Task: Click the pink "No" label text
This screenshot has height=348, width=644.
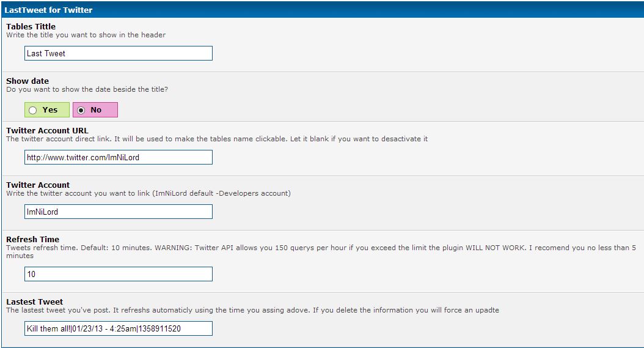Action: 96,110
